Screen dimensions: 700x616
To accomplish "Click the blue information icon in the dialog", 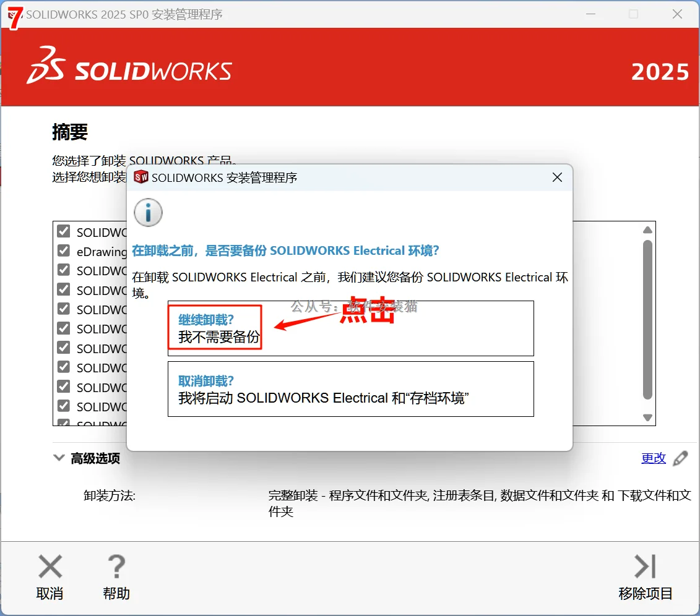I will (x=147, y=212).
